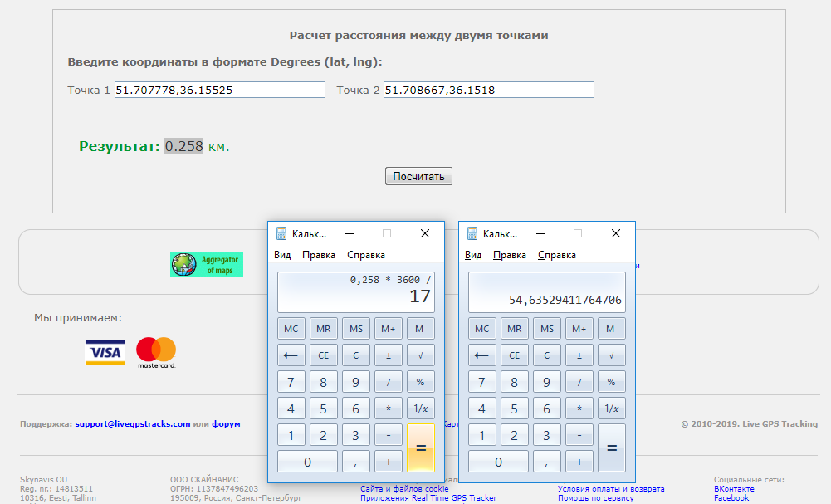Click left calculator display showing 17
The width and height of the screenshot is (831, 504).
pyautogui.click(x=356, y=292)
